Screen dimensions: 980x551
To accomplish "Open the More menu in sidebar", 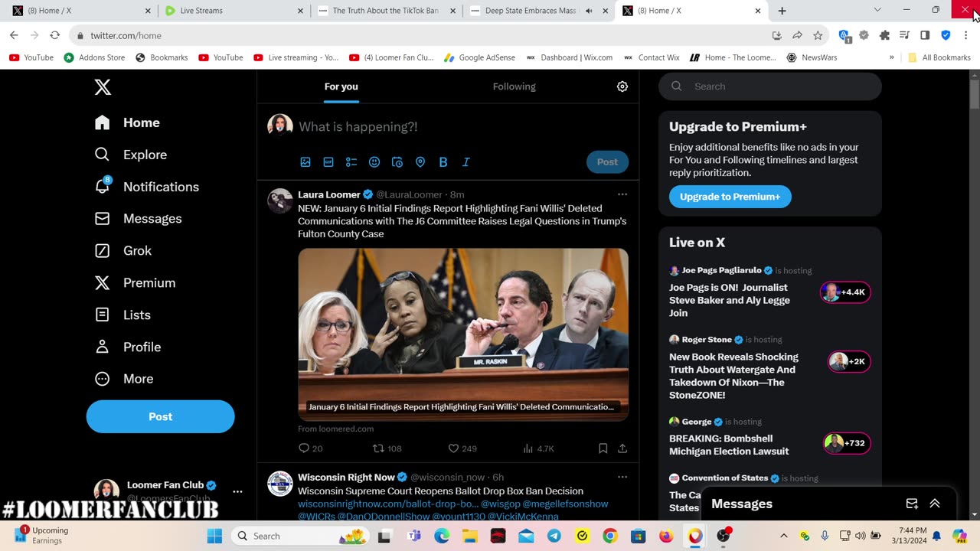I will click(x=123, y=379).
